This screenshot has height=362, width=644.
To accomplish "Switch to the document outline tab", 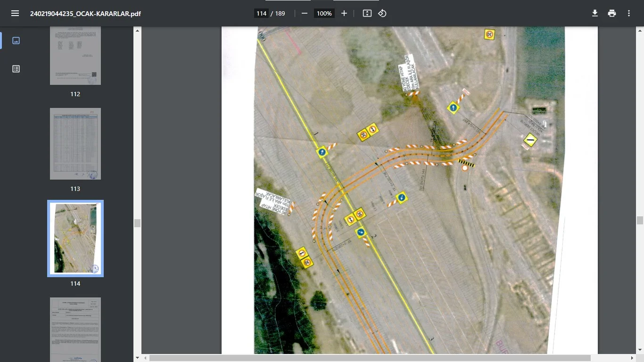I will point(16,69).
